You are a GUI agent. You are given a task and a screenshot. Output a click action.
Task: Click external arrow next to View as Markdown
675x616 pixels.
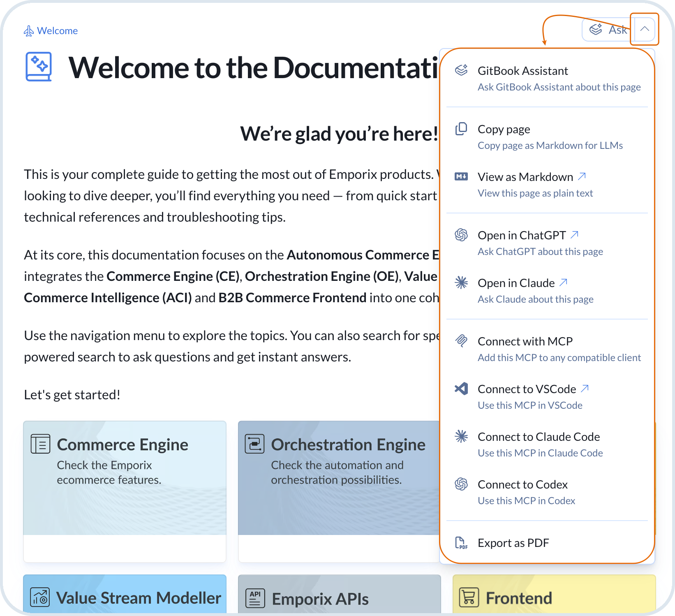tap(582, 176)
